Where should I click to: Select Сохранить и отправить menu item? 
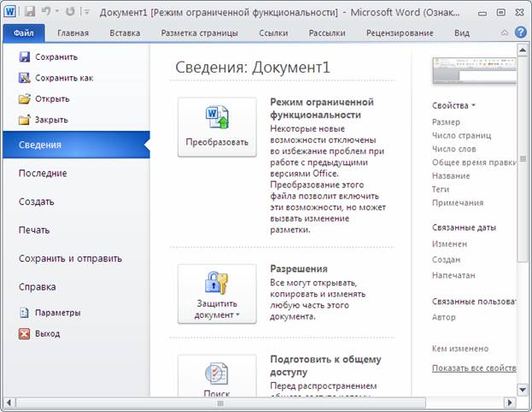(x=70, y=258)
